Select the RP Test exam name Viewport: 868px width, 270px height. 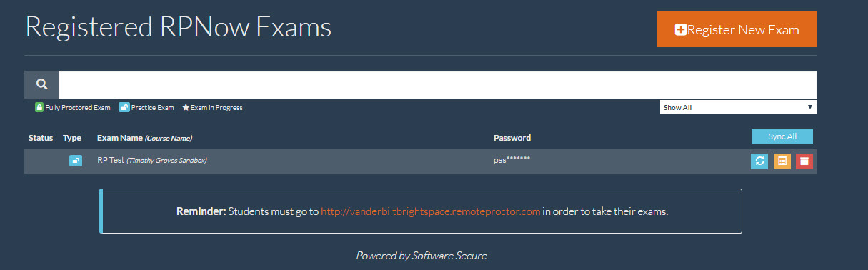point(110,161)
